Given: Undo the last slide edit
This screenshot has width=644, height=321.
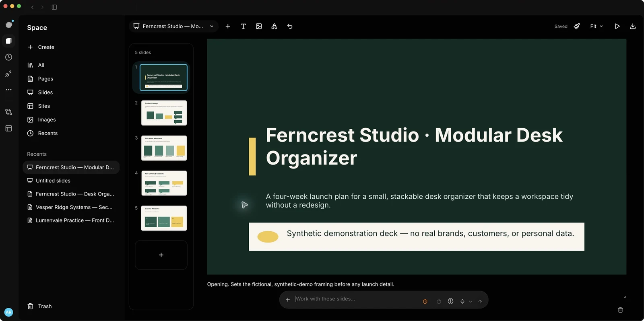Looking at the screenshot, I should pos(290,26).
